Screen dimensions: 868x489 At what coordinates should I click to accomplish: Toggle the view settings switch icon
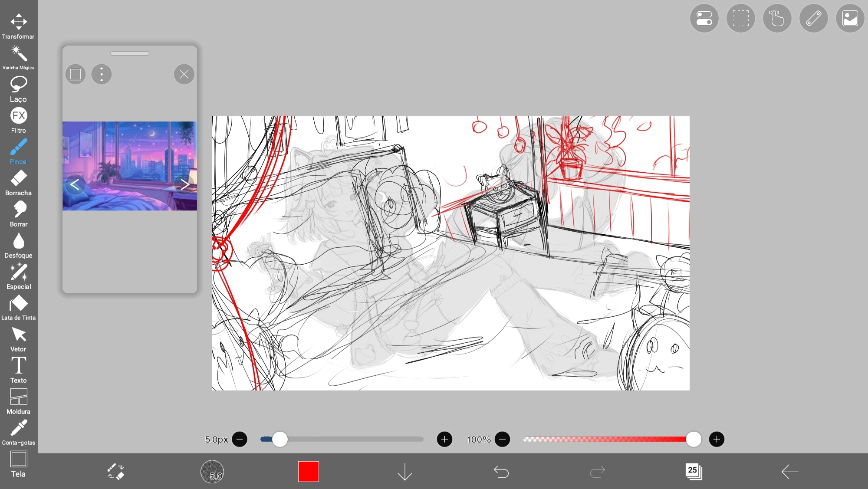[704, 19]
